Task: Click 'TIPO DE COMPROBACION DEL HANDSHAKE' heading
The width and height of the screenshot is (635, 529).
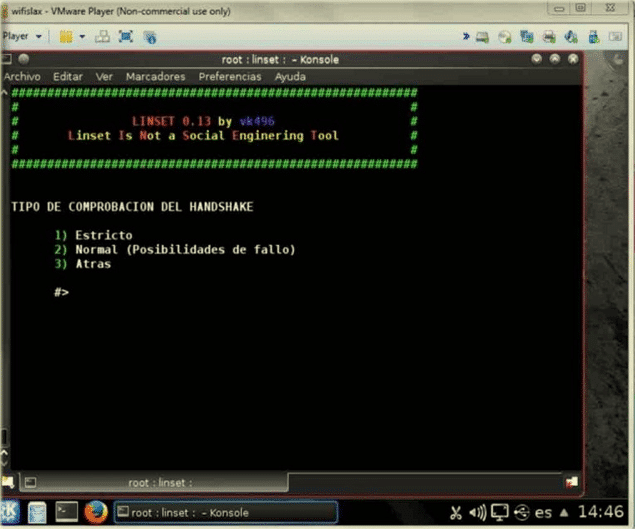Action: [132, 207]
